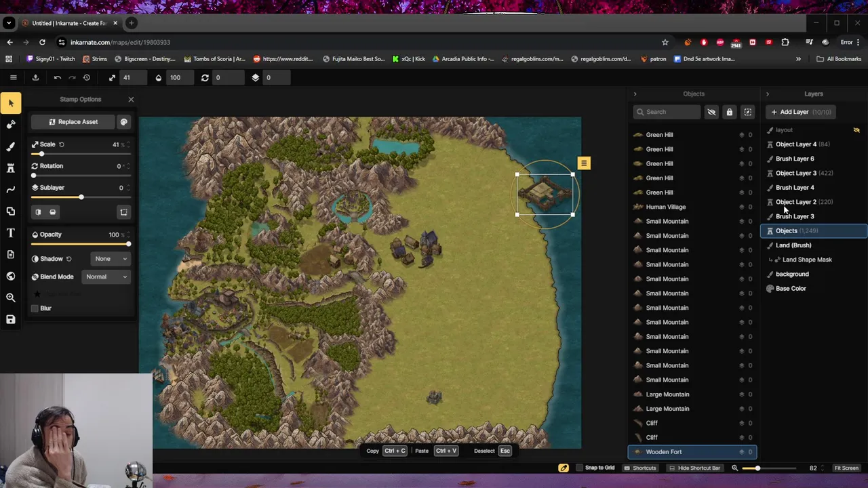
Task: Select the overlapping shapes pattern tool
Action: click(11, 211)
